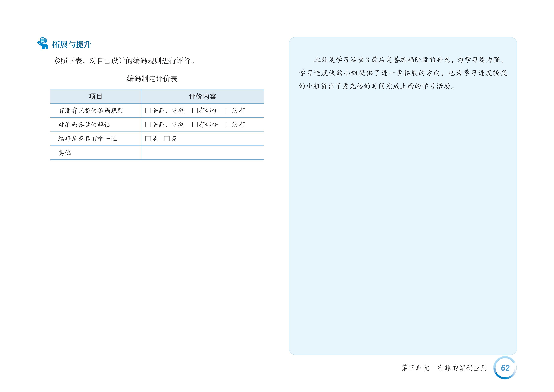The width and height of the screenshot is (554, 392).
Task: Click the 编码制定评价表 table title
Action: tap(152, 79)
